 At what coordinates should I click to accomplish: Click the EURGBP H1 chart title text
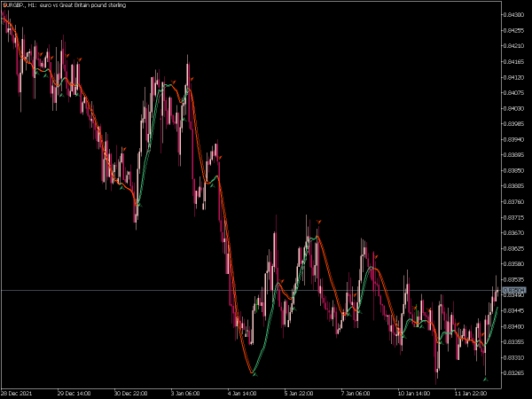point(65,5)
